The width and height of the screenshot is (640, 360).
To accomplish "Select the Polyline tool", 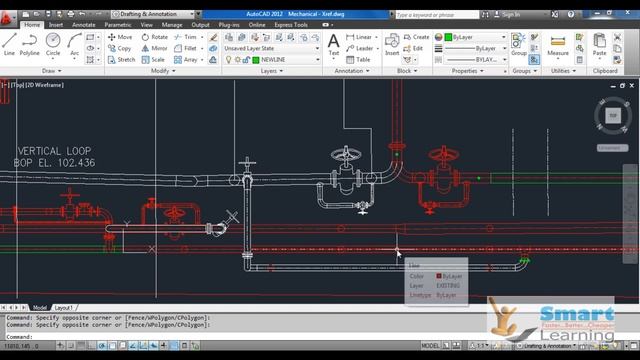I will coord(29,44).
